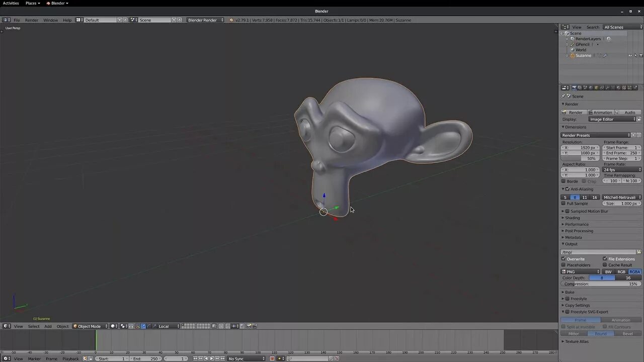This screenshot has width=644, height=362.
Task: Open the Constraints properties tab chain icon
Action: (x=602, y=88)
